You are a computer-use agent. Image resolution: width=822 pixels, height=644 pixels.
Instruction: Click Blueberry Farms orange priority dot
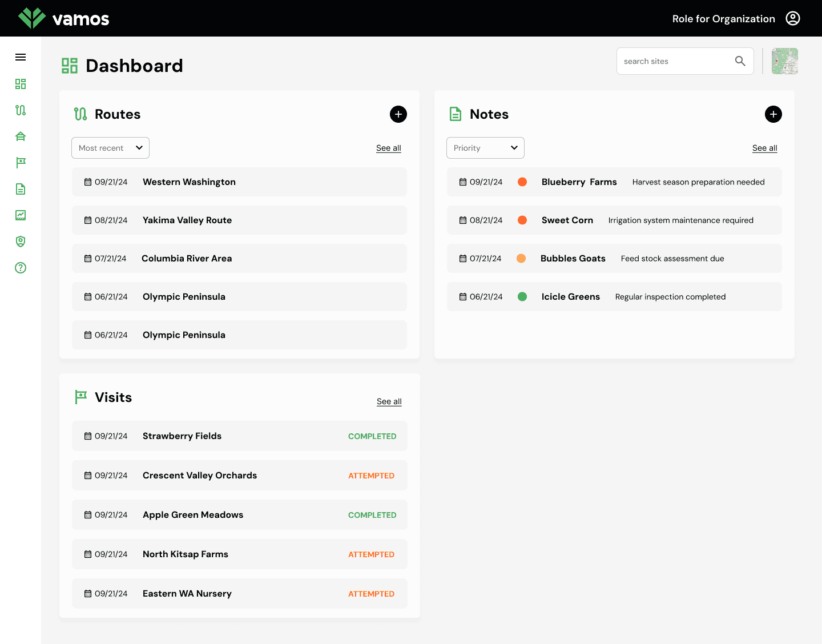[522, 182]
